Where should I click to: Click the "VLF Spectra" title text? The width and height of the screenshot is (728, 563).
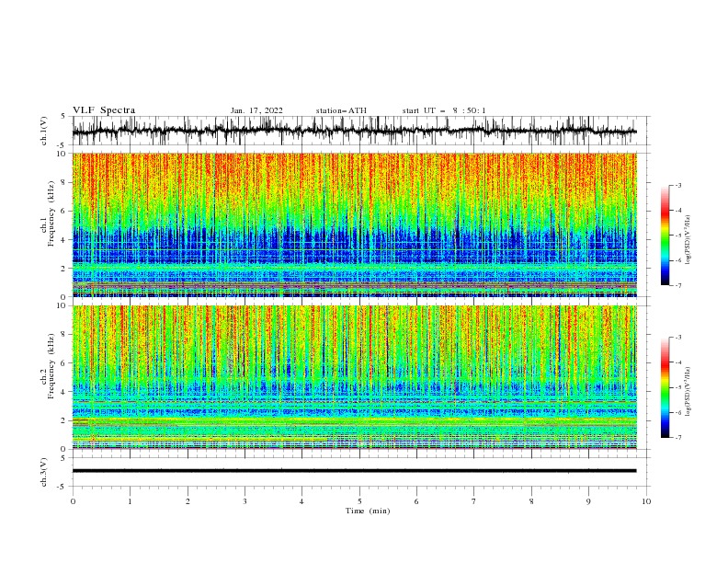tap(104, 110)
